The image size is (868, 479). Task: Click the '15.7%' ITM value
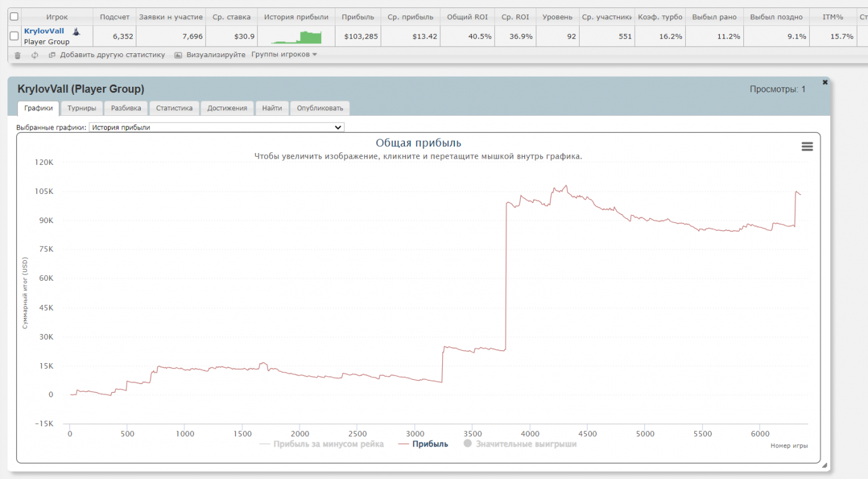click(842, 36)
